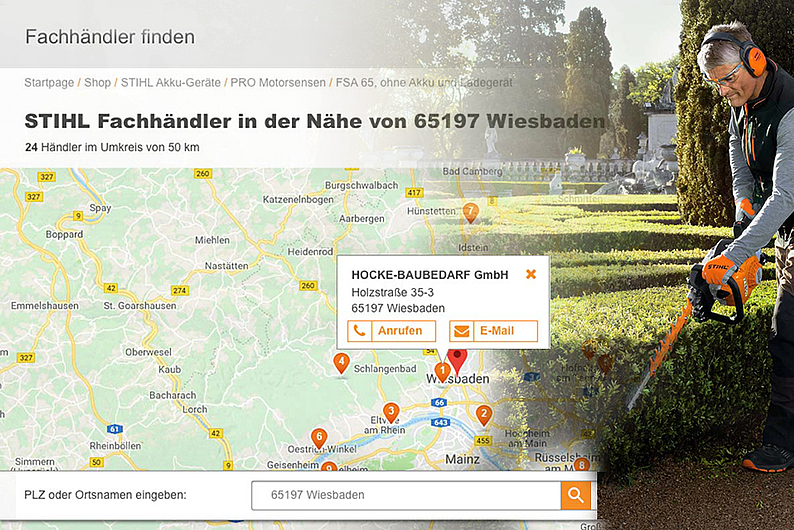Go to STIHL Akku-Geräte breadcrumb

click(x=171, y=83)
